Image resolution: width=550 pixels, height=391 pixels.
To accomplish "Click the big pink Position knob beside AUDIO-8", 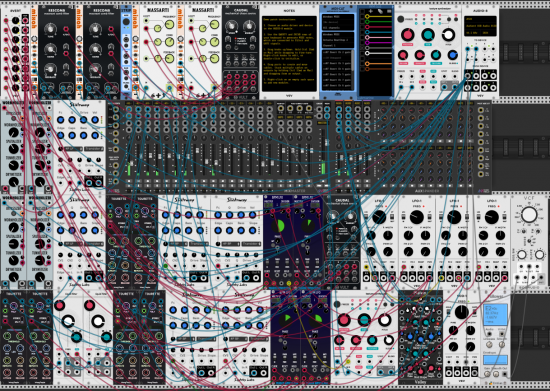I will coord(408,35).
